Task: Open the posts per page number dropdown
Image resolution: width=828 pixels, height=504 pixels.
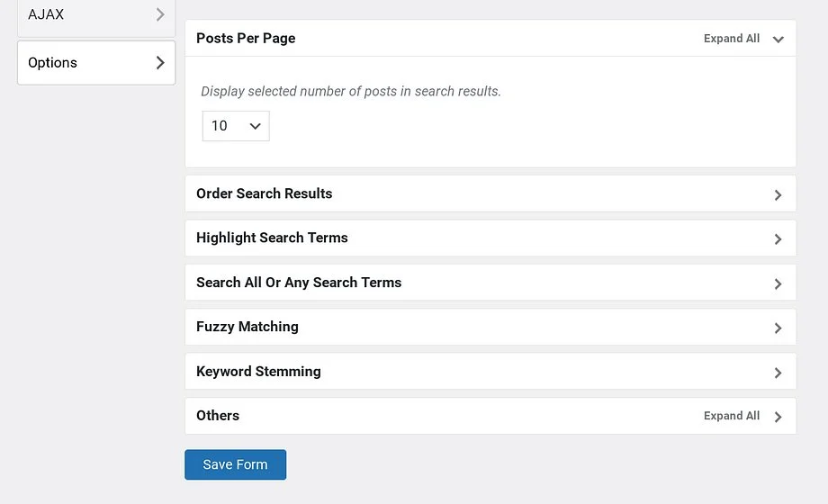Action: (x=236, y=126)
